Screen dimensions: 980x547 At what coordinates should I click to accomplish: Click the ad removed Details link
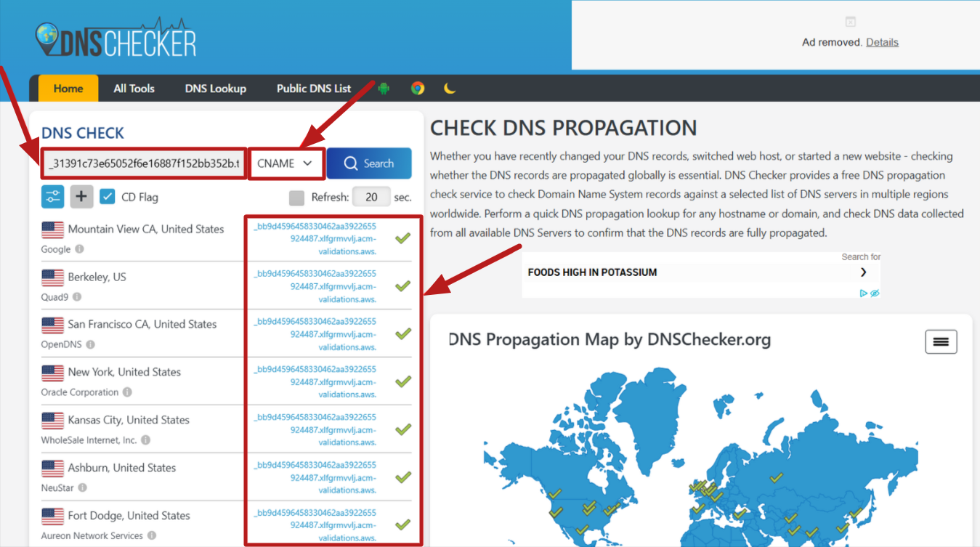(x=882, y=42)
